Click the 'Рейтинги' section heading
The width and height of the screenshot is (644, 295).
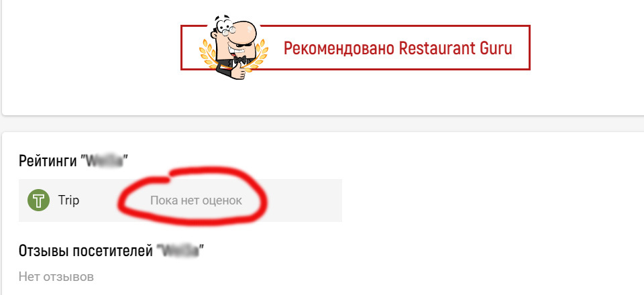click(x=49, y=160)
